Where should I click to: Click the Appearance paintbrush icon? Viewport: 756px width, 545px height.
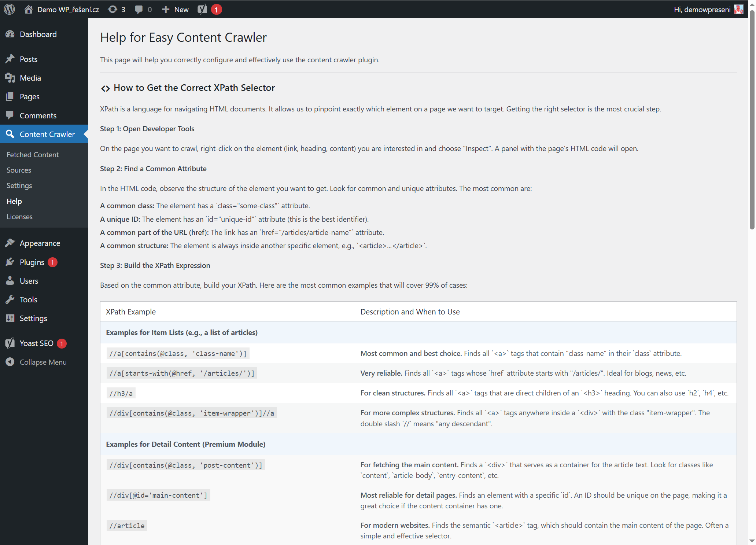(10, 243)
